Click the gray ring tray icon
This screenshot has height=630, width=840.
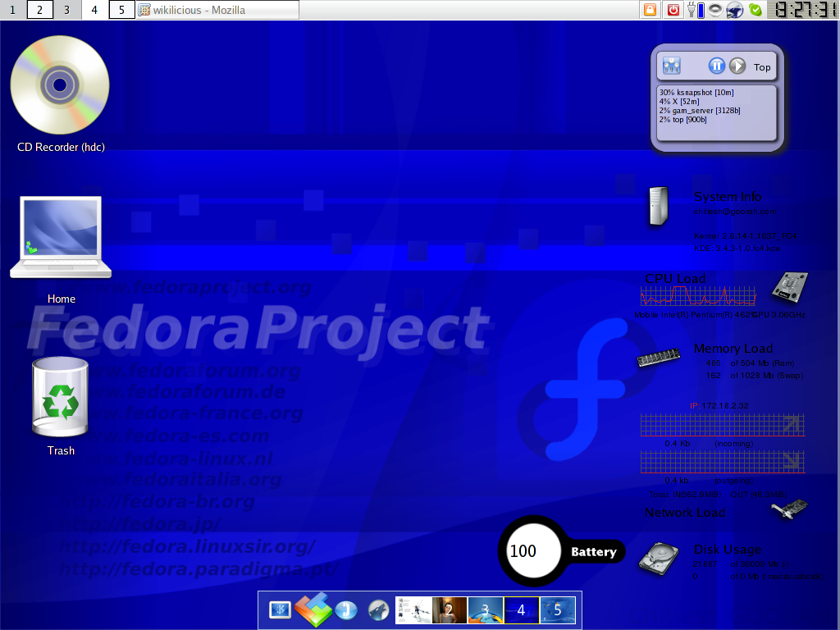coord(715,10)
